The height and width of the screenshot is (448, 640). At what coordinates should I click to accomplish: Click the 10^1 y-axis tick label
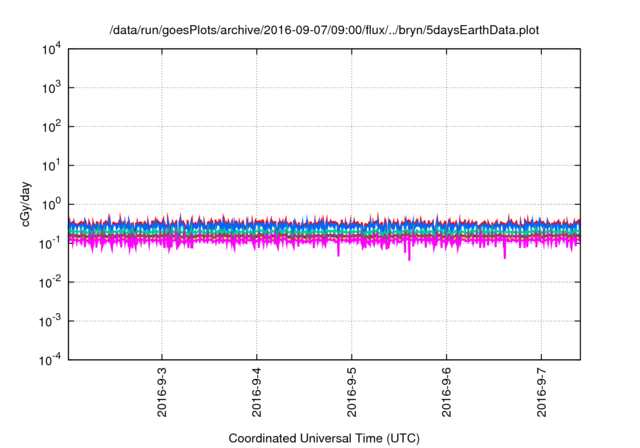[51, 166]
